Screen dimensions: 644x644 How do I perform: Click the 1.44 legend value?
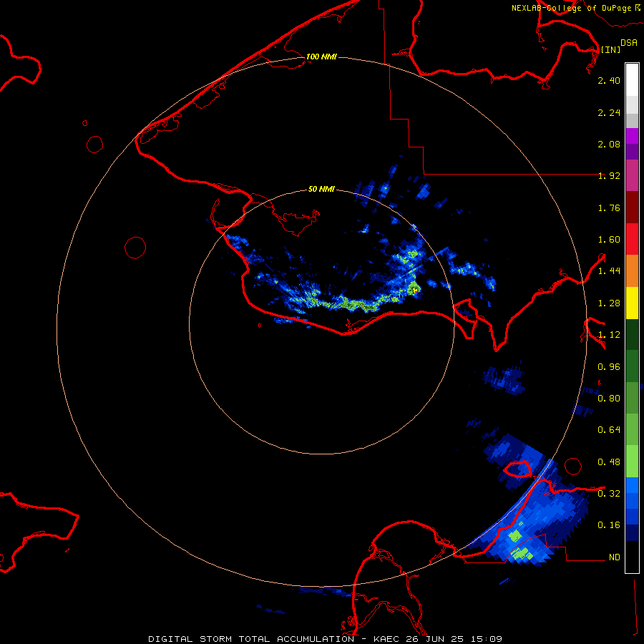coord(609,271)
